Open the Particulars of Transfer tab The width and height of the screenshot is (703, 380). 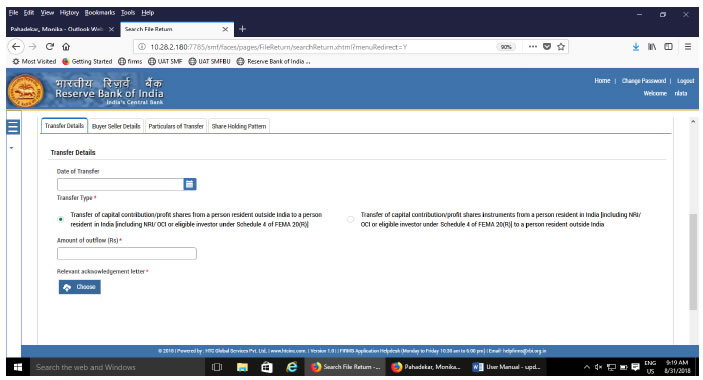pos(176,126)
